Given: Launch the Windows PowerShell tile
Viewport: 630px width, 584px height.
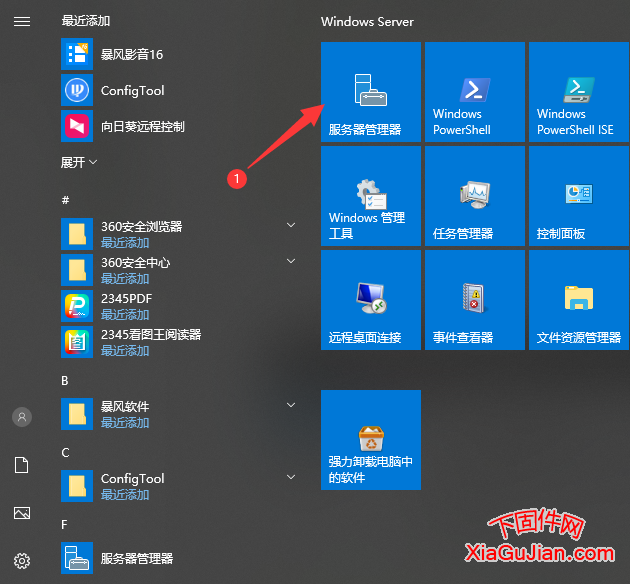Looking at the screenshot, I should (475, 92).
